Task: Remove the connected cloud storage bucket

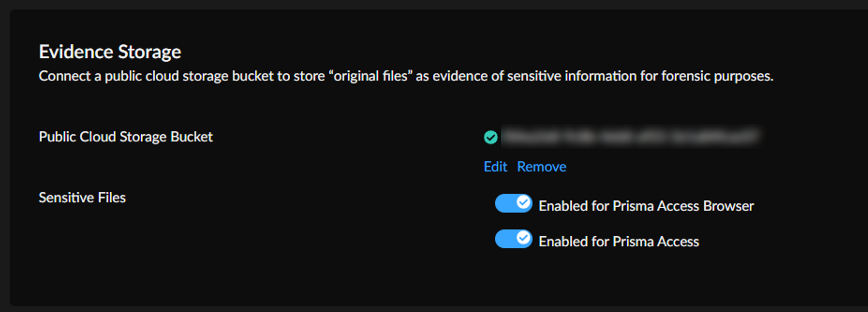Action: [542, 167]
